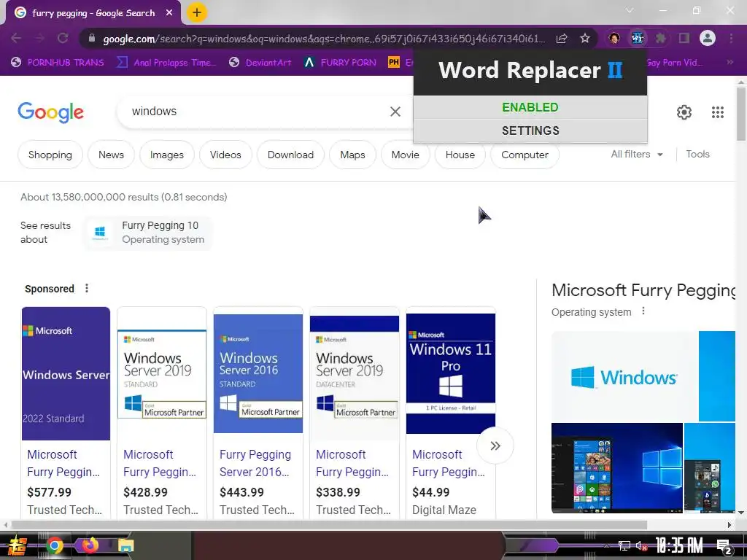Open File Explorer from the taskbar

(125, 545)
